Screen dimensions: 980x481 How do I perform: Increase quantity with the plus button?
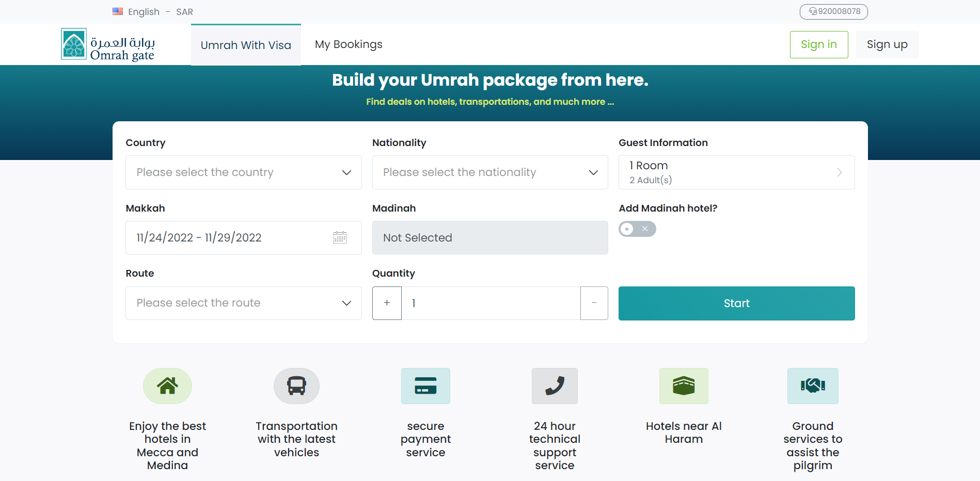pyautogui.click(x=387, y=303)
